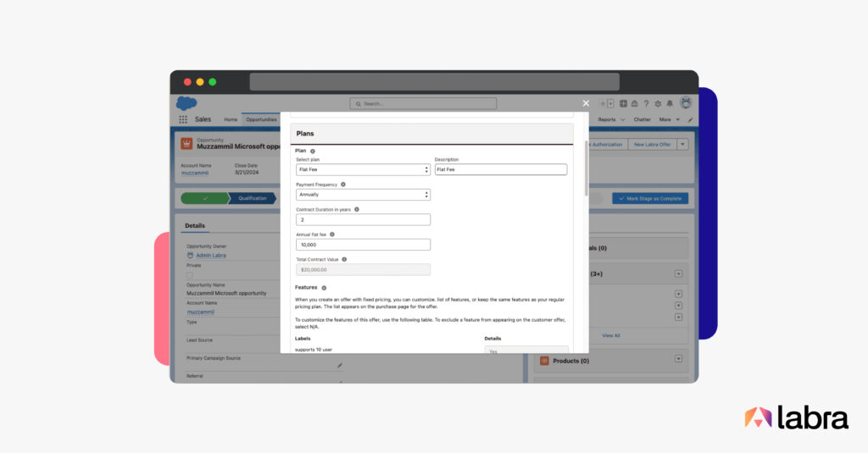Image resolution: width=868 pixels, height=453 pixels.
Task: Open the global actions plus icon
Action: click(623, 103)
